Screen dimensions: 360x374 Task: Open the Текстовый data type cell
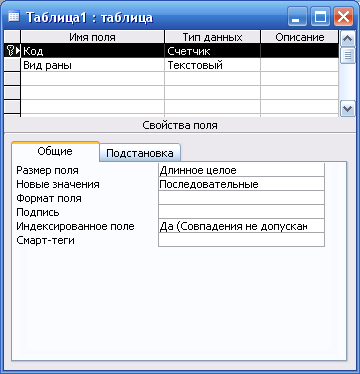coord(213,65)
